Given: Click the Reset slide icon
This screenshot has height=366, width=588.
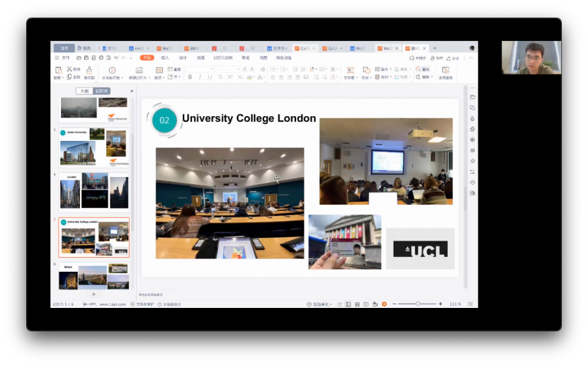Looking at the screenshot, I should pos(170,69).
